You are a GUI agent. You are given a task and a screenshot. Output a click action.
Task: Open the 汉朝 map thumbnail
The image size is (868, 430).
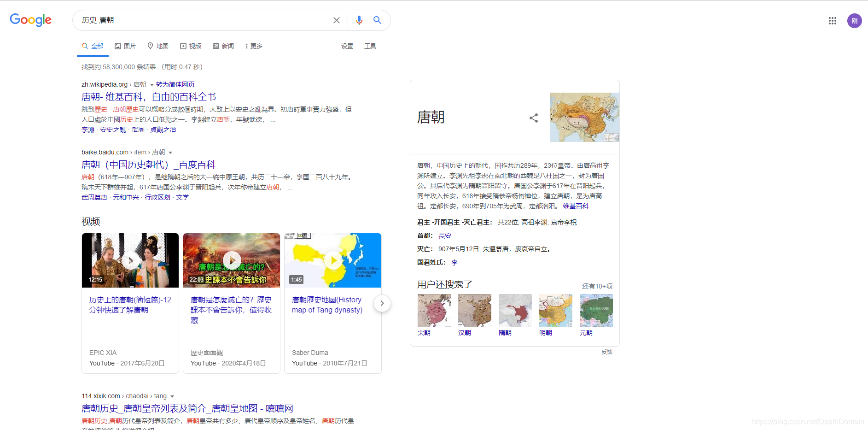point(474,311)
